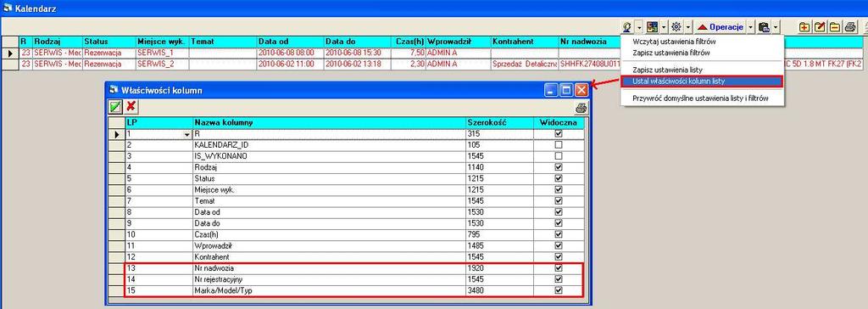868x309 pixels.
Task: Click the delete record folder-minus icon
Action: click(835, 26)
